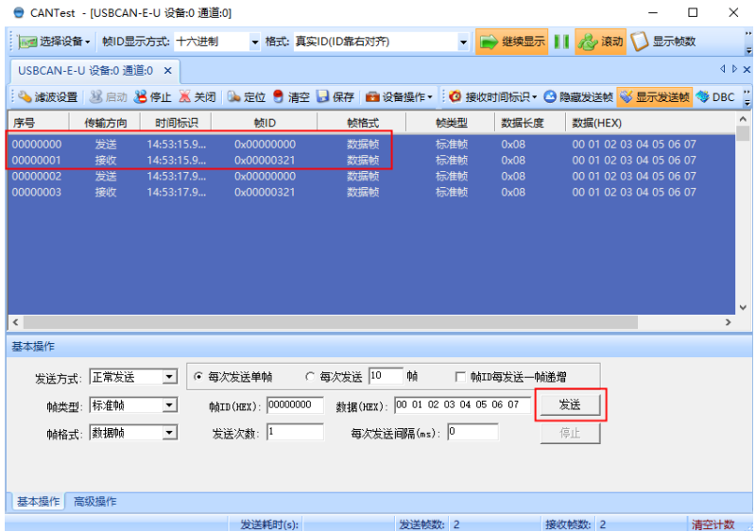
Task: Open the 滤波设置 filter settings tool
Action: 48,97
